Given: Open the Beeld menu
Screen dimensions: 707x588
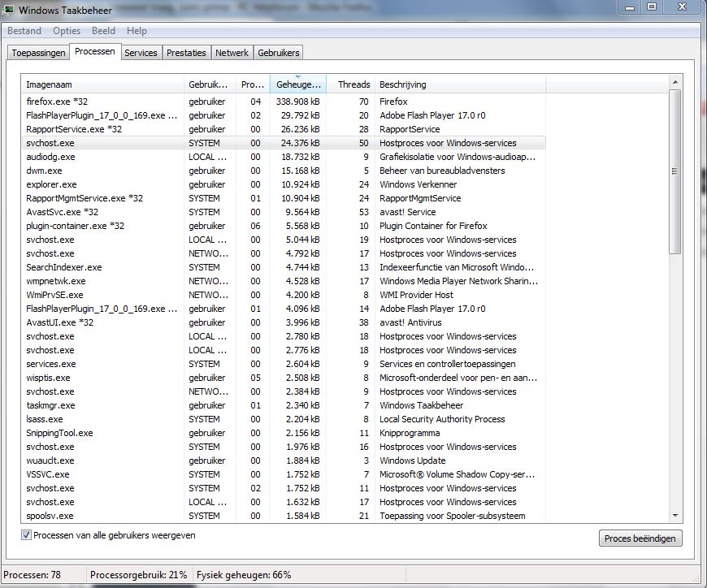Looking at the screenshot, I should tap(103, 31).
